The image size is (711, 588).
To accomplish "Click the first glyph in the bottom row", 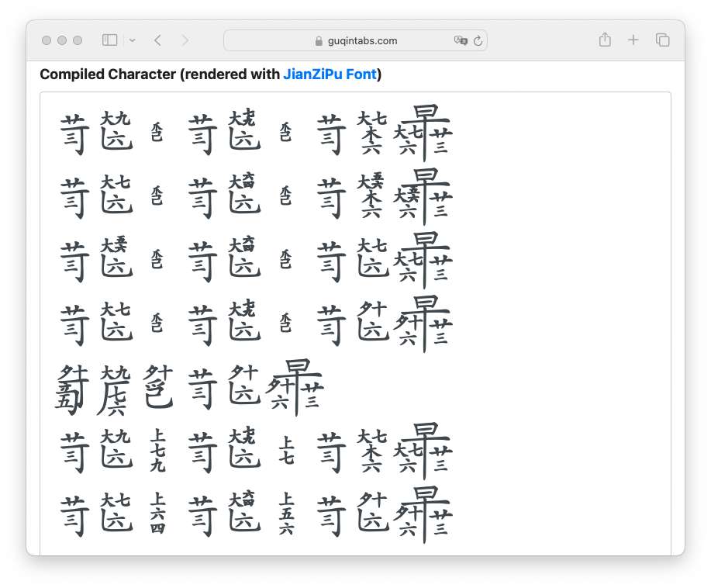I will (x=74, y=514).
